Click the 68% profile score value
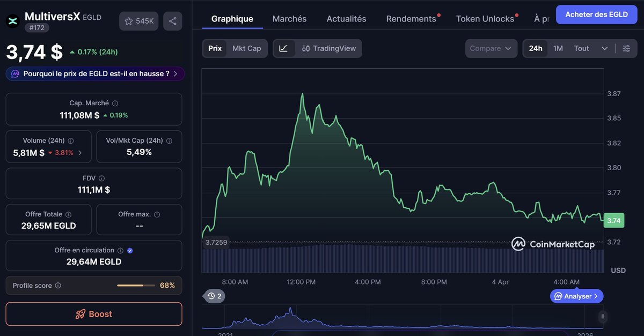 coord(167,286)
